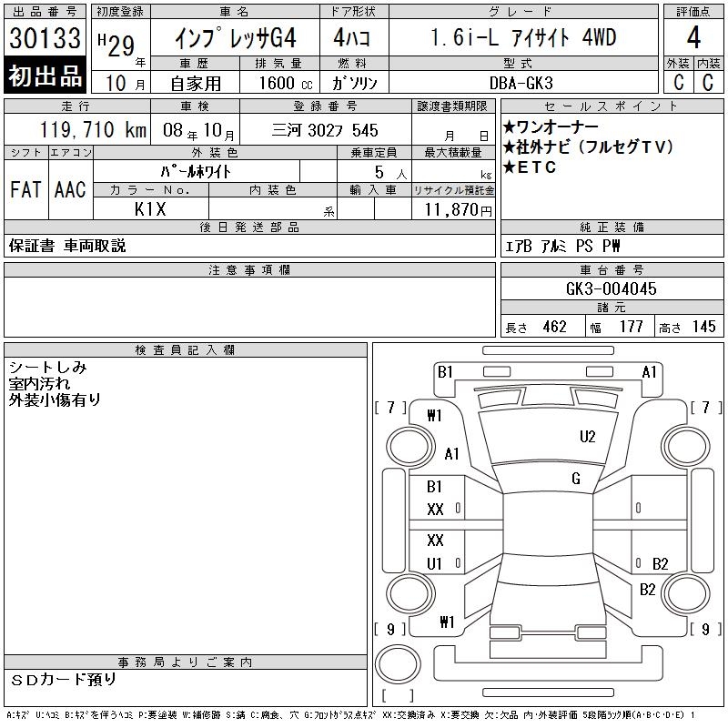The height and width of the screenshot is (728, 728).
Task: Click the fuel type ガソリン
Action: click(354, 83)
